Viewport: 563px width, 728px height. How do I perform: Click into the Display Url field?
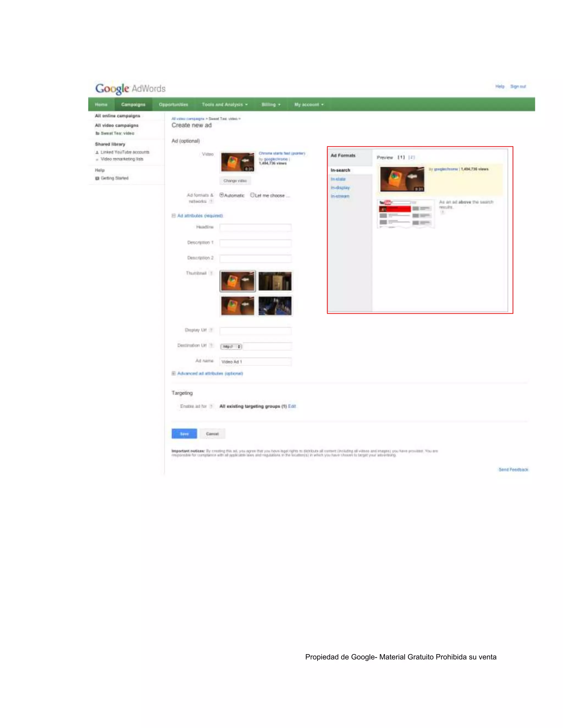[x=255, y=331]
